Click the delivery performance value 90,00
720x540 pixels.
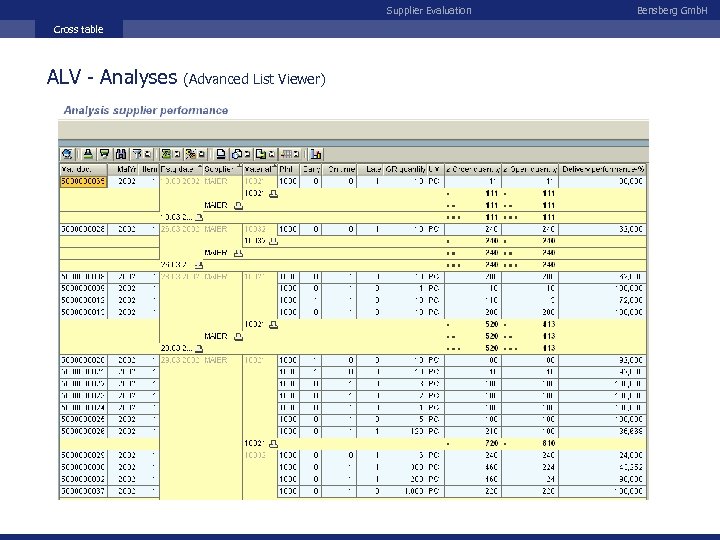[x=602, y=479]
